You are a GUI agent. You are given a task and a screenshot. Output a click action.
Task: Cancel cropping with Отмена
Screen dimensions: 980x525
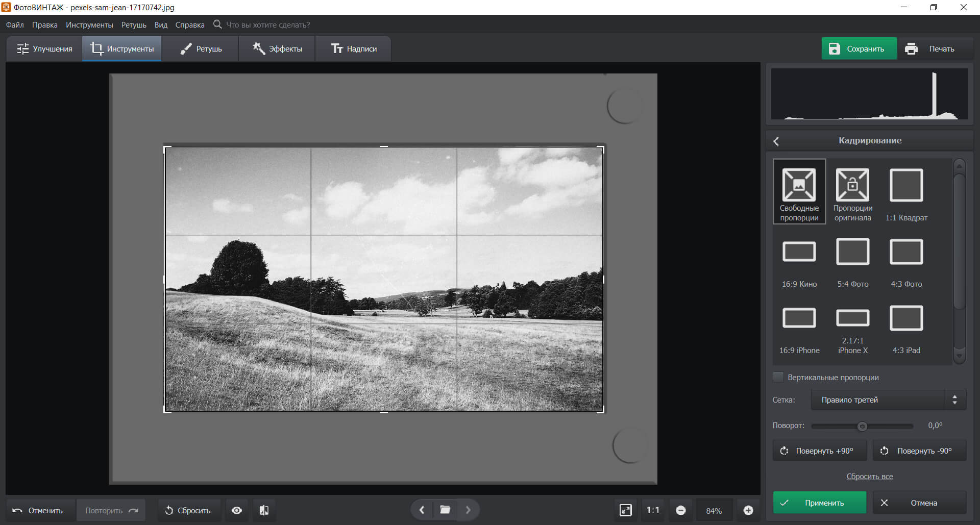coord(919,503)
